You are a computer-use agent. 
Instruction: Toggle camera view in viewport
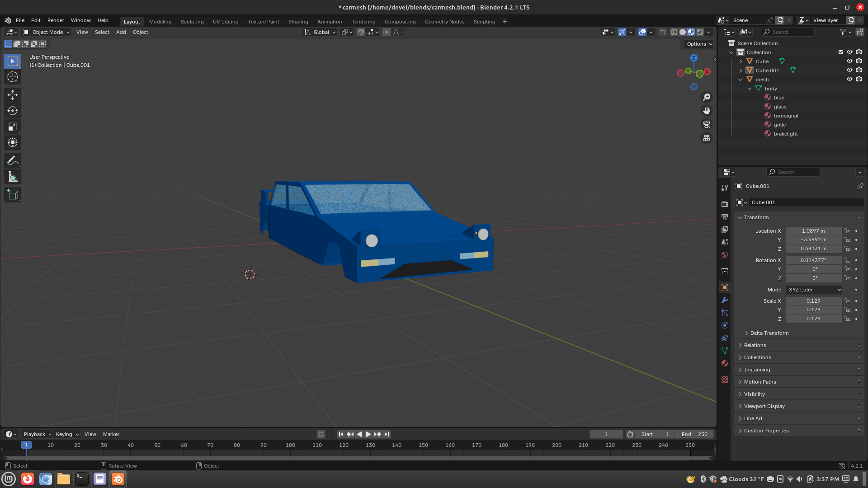point(707,124)
